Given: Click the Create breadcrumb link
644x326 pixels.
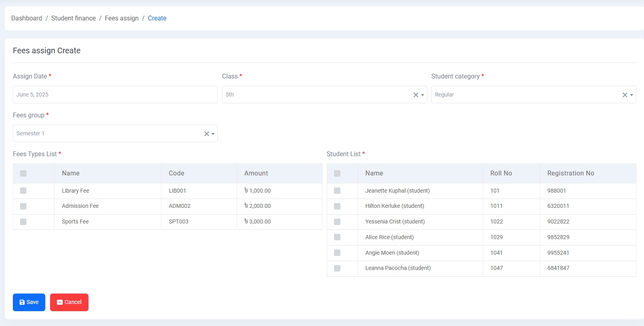Looking at the screenshot, I should 157,18.
